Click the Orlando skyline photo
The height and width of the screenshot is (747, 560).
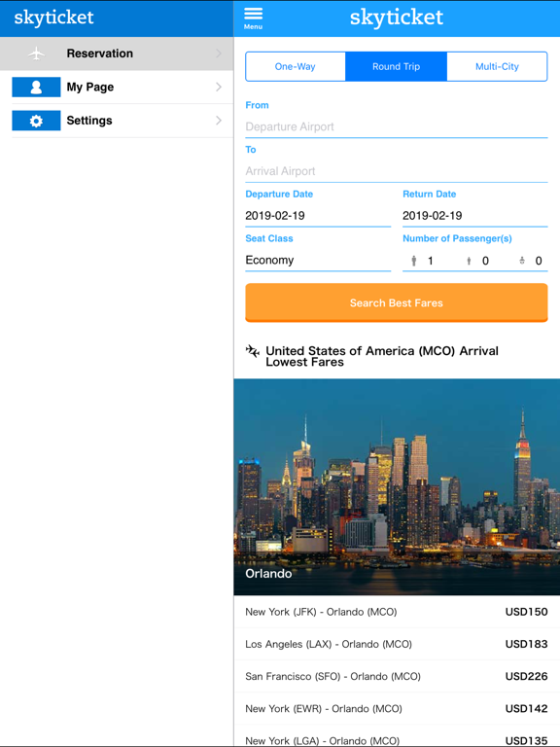[x=397, y=487]
